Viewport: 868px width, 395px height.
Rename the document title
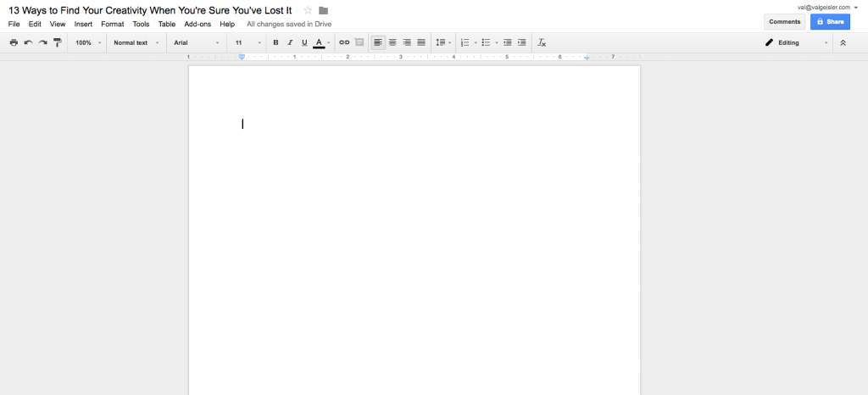tap(150, 10)
